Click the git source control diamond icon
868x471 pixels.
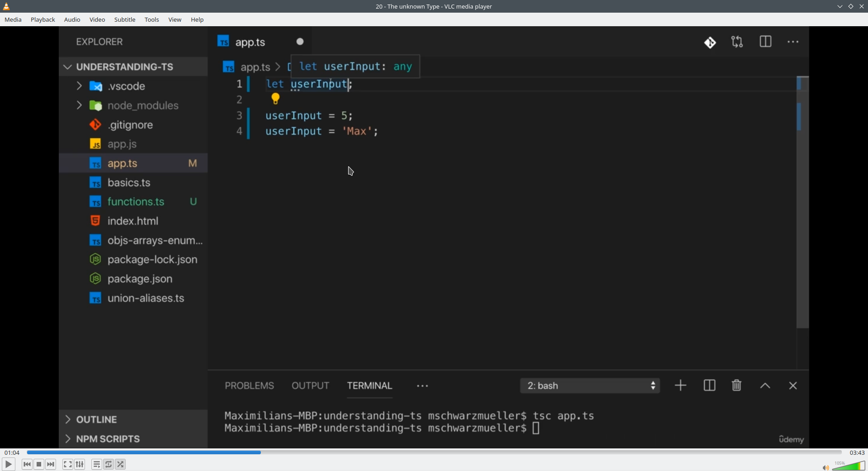click(710, 42)
